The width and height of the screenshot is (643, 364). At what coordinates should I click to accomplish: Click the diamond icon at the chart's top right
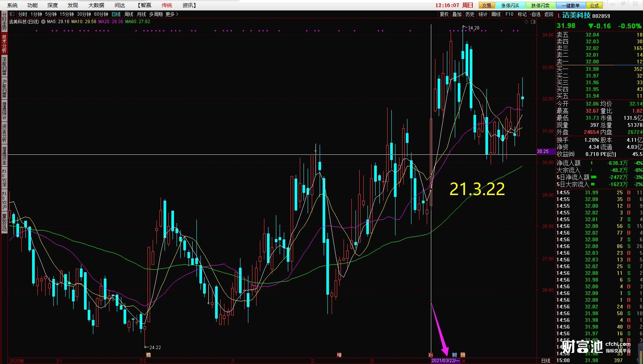click(526, 22)
